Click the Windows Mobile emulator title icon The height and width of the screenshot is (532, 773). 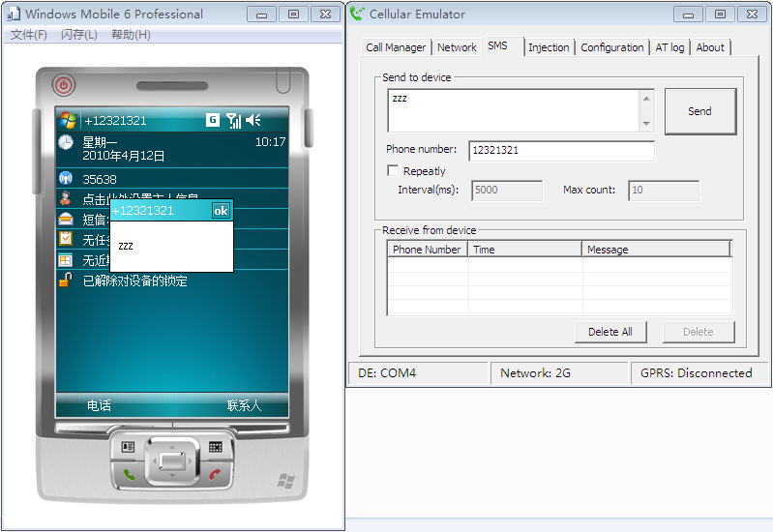coord(14,15)
